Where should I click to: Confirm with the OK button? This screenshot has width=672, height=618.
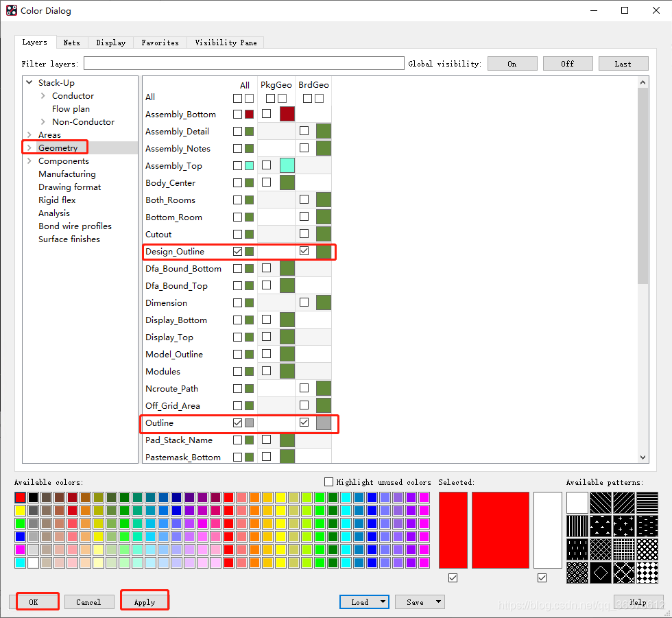click(34, 602)
